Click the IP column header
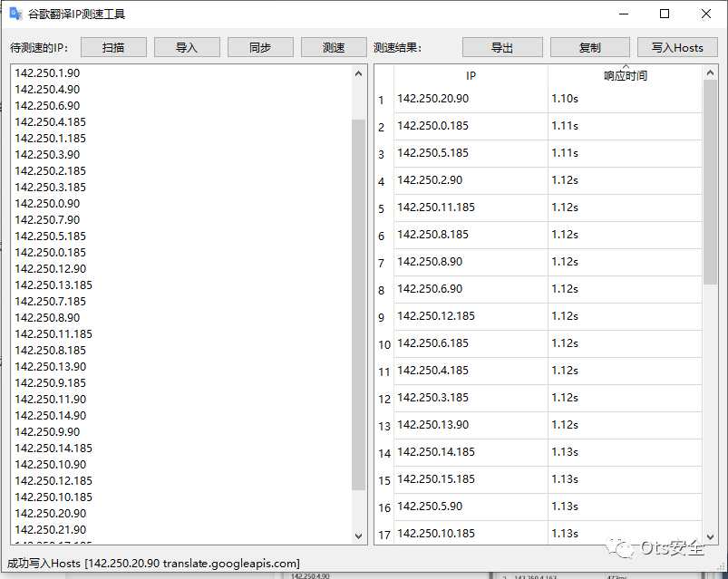Image resolution: width=728 pixels, height=579 pixels. point(471,75)
